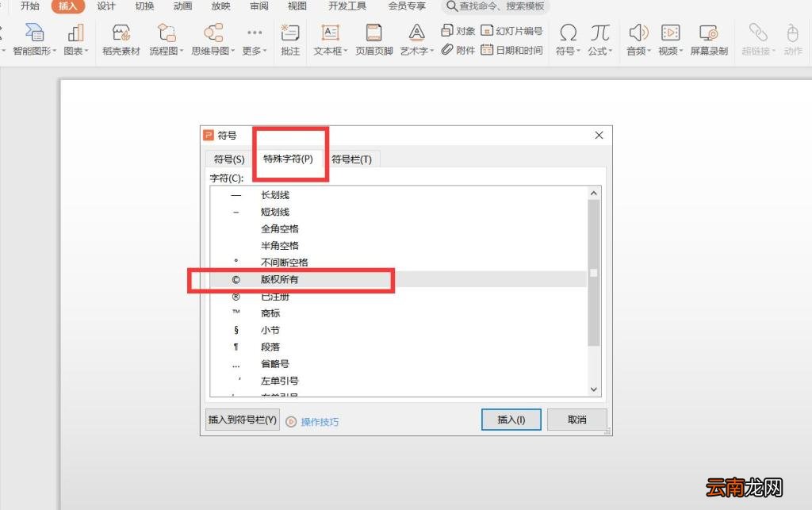The image size is (812, 510).
Task: Select the 短划线 character row
Action: tap(398, 212)
